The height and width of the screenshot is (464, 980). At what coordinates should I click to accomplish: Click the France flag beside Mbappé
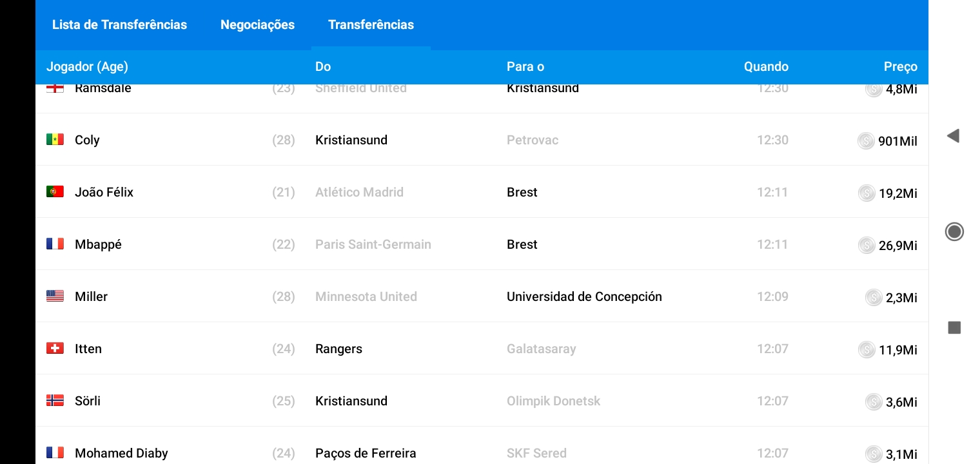tap(55, 244)
